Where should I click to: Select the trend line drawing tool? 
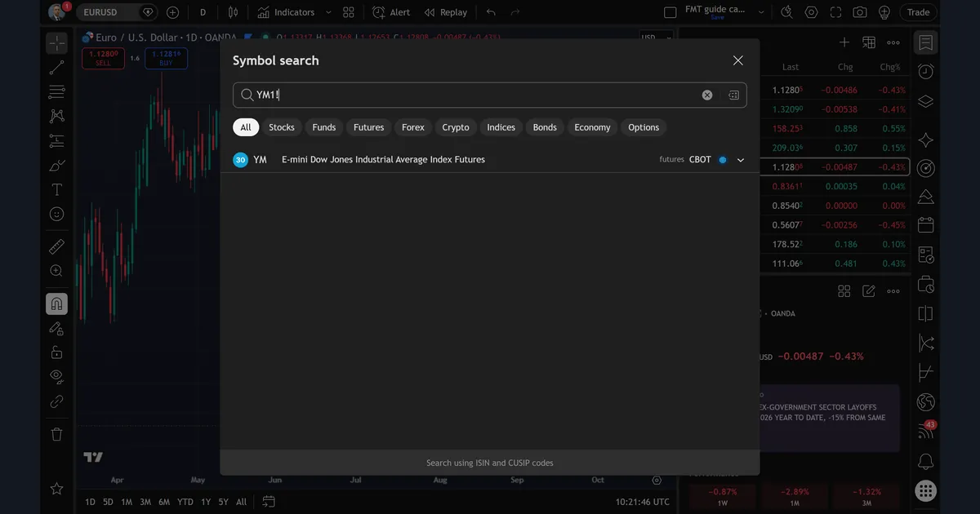pyautogui.click(x=56, y=68)
